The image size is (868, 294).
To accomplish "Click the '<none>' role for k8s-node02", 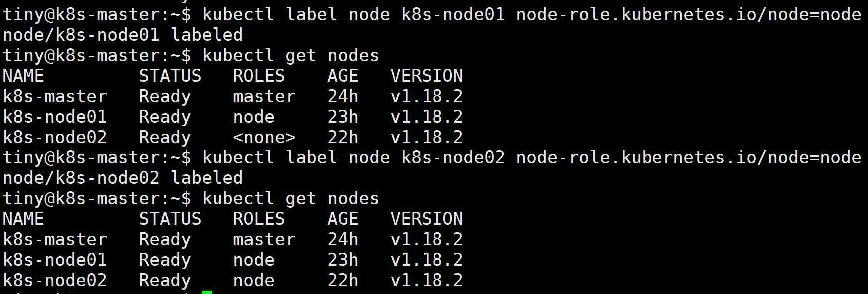I will click(264, 137).
